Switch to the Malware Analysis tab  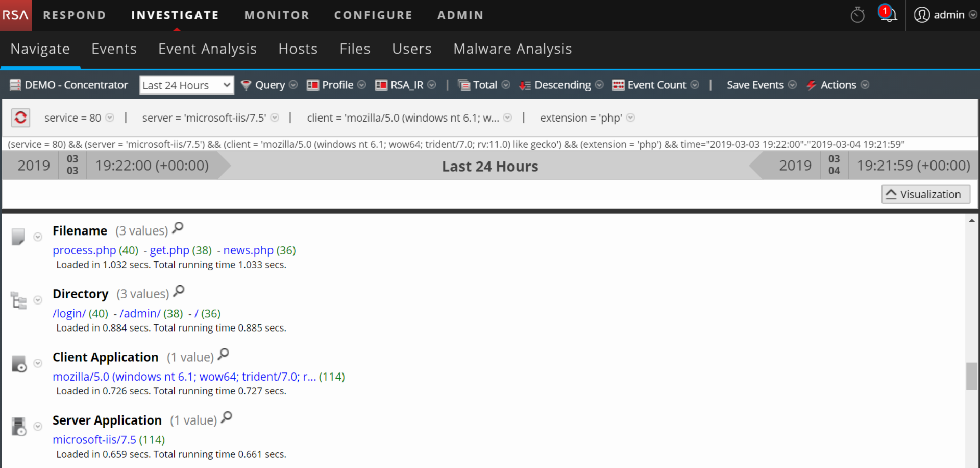click(512, 49)
